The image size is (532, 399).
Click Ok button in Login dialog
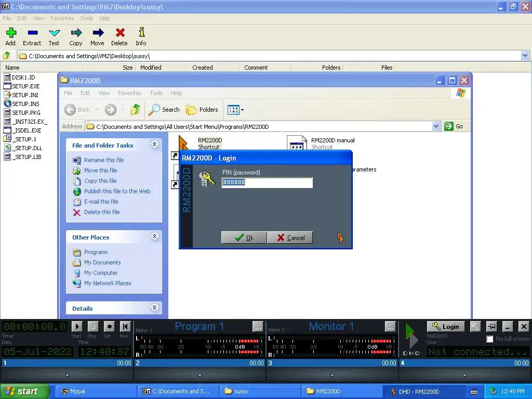click(244, 237)
